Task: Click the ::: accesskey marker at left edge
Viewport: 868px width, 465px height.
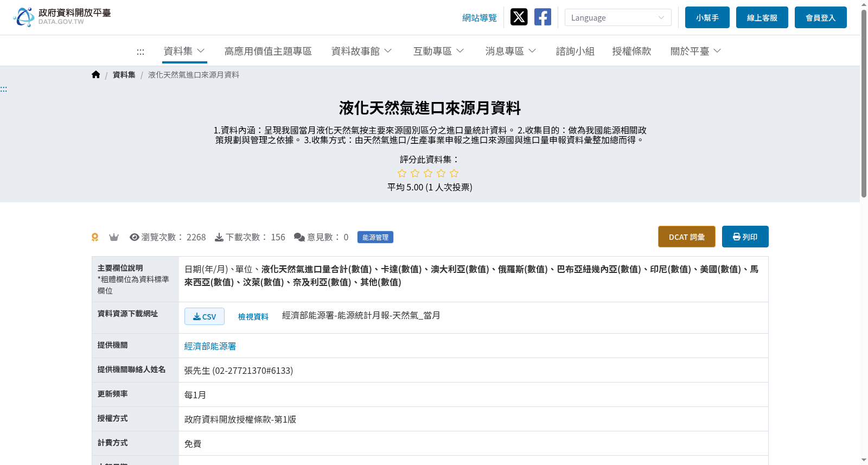Action: point(4,89)
